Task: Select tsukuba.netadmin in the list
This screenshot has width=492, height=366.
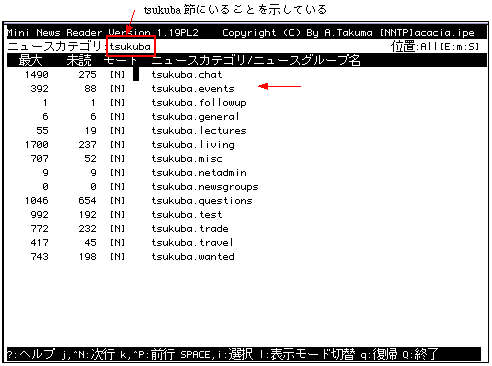Action: click(199, 172)
